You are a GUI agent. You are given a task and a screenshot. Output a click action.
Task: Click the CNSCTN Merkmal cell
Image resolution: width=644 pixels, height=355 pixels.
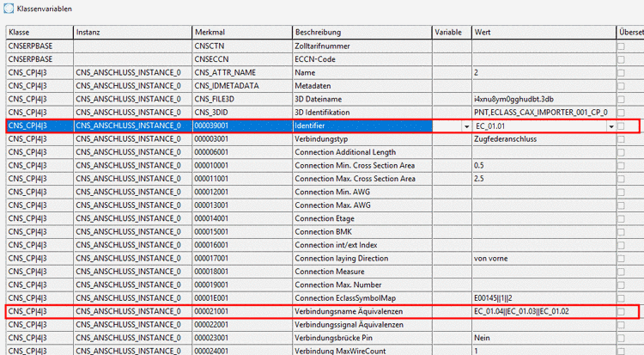click(242, 46)
